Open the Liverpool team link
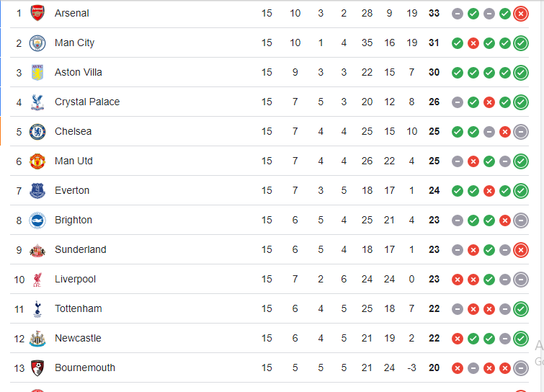Image resolution: width=544 pixels, height=392 pixels. pyautogui.click(x=75, y=279)
